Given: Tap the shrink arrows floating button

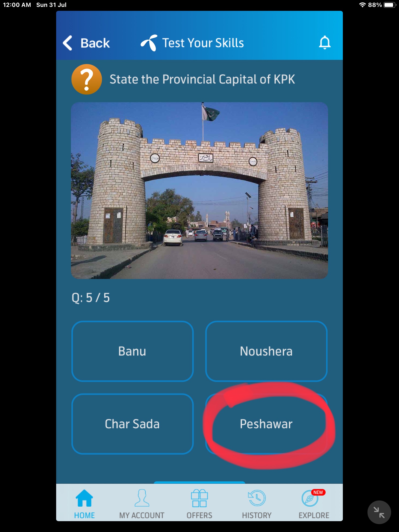Looking at the screenshot, I should (379, 512).
